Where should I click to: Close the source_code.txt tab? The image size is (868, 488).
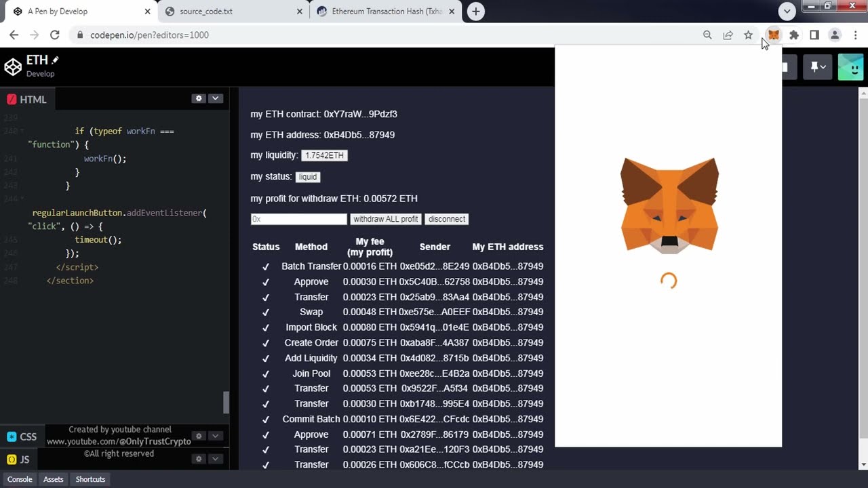pos(300,12)
